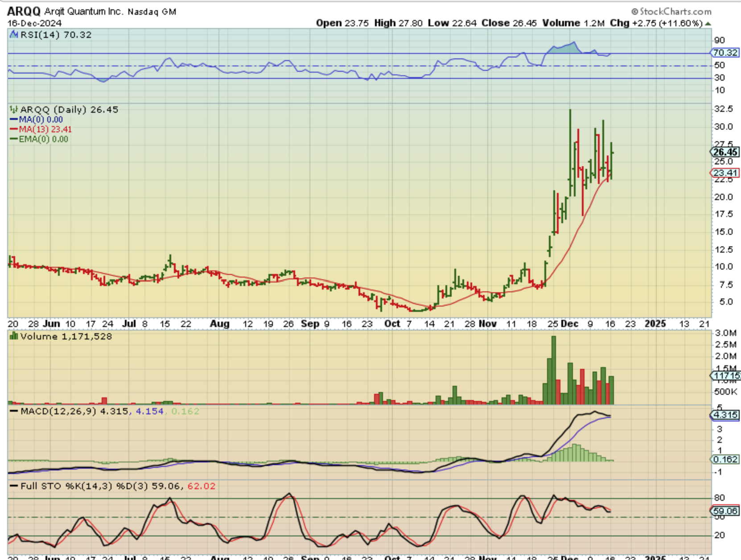Click the 4.315 MACD value tag
Screen dimensions: 741x560
coord(725,415)
